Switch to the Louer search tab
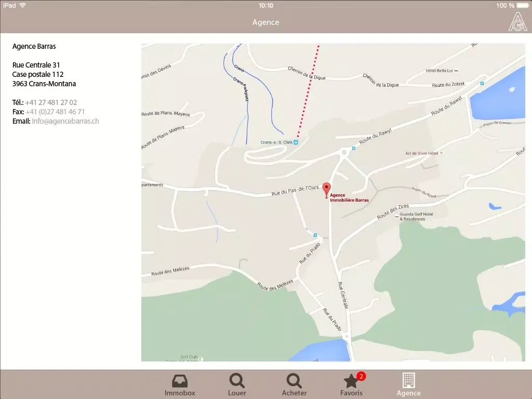The width and height of the screenshot is (532, 399). [x=237, y=385]
